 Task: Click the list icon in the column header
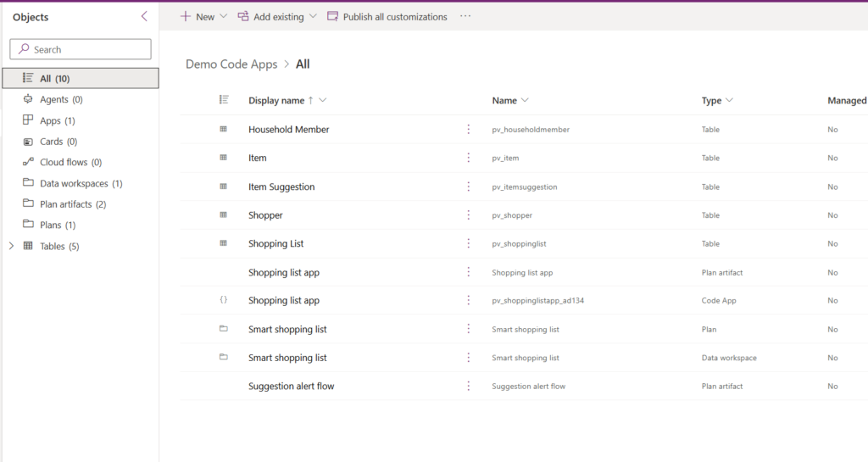coord(224,99)
